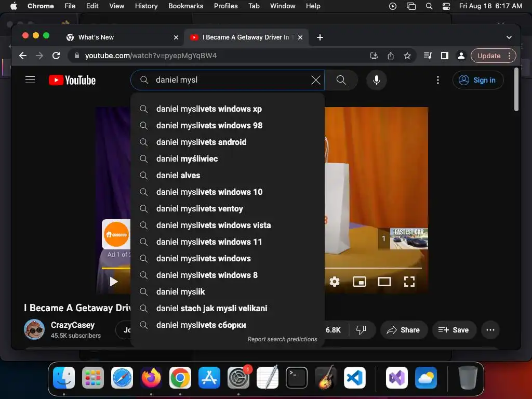Click the FASTEST CAR video thumbnail

pyautogui.click(x=409, y=238)
